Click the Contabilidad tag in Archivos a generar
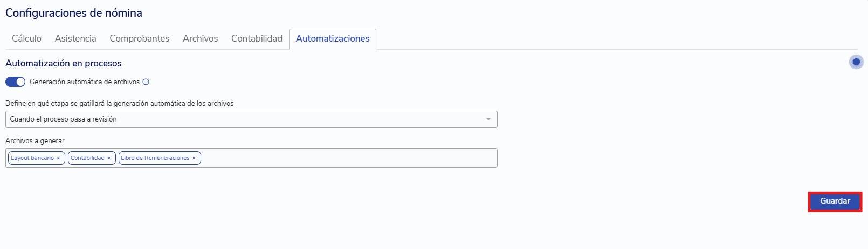This screenshot has width=868, height=249. pos(87,158)
